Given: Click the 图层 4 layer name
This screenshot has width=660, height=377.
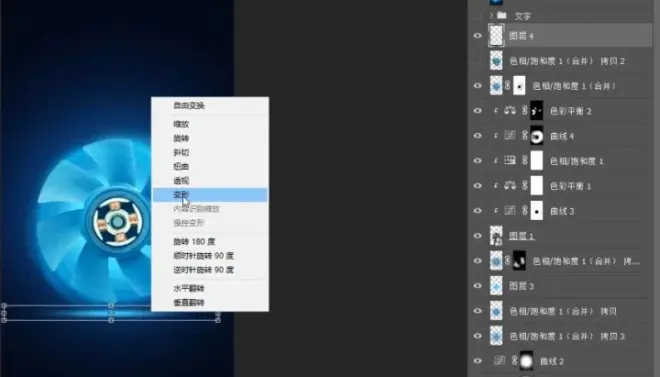Looking at the screenshot, I should click(521, 36).
